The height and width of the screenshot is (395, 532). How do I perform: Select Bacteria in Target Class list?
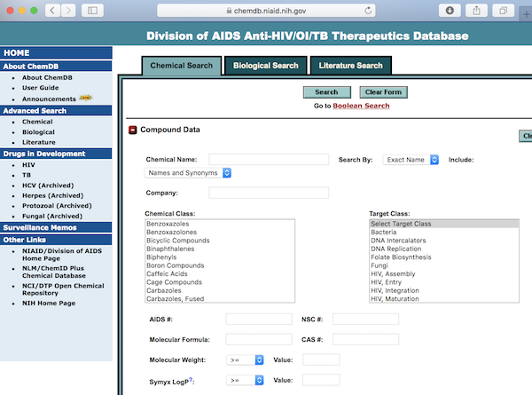coord(444,233)
